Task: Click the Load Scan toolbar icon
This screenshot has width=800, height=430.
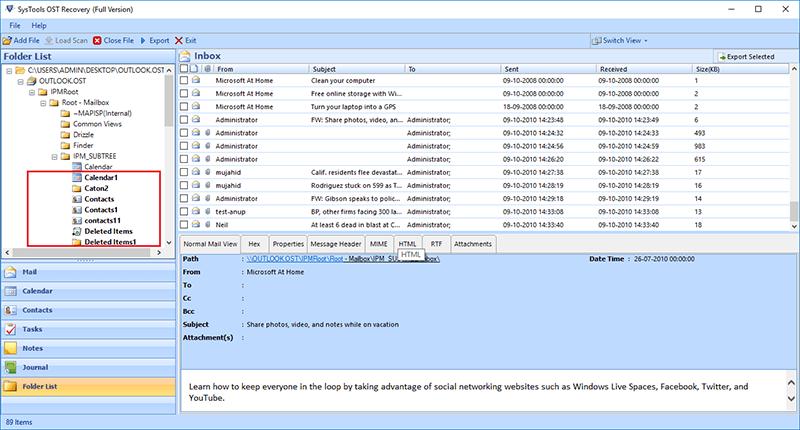Action: point(49,40)
